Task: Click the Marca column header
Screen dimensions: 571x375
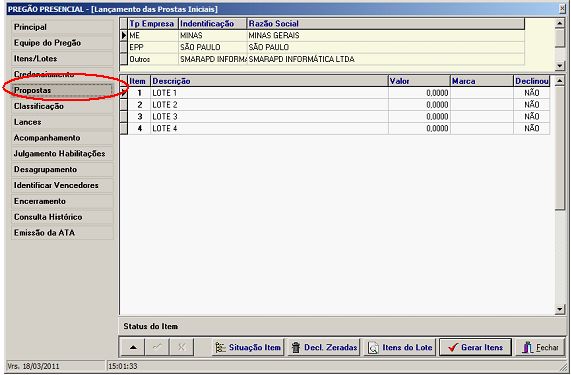Action: click(x=482, y=81)
